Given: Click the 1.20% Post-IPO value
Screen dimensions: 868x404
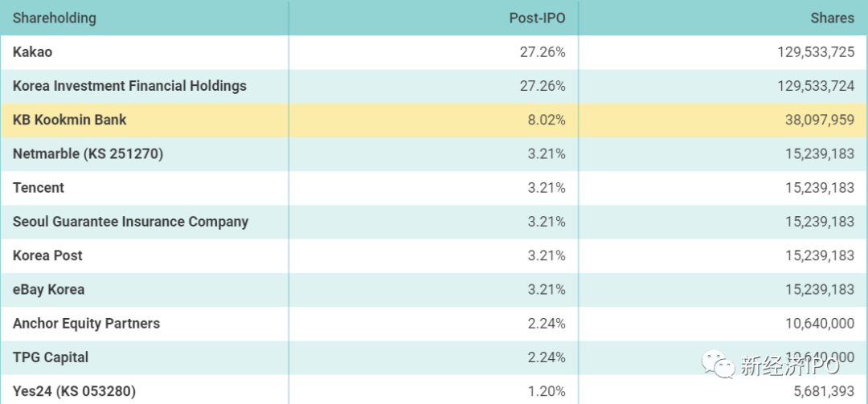Looking at the screenshot, I should (547, 391).
